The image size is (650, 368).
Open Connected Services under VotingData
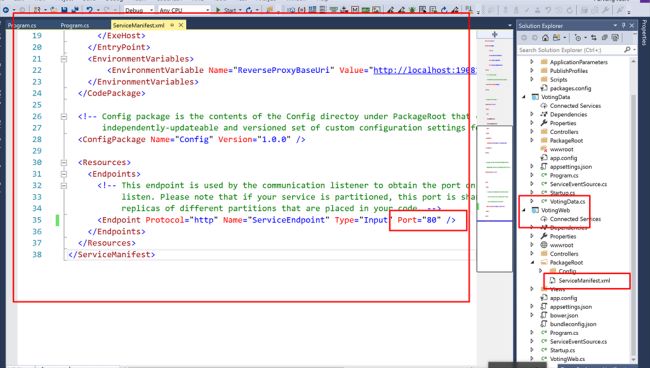pos(575,106)
